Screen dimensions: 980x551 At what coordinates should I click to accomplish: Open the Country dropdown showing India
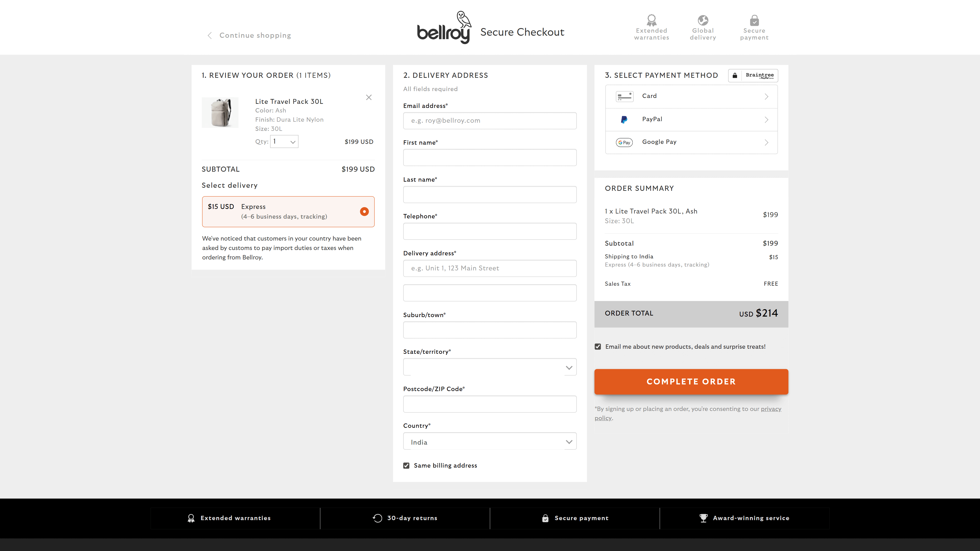click(x=490, y=442)
